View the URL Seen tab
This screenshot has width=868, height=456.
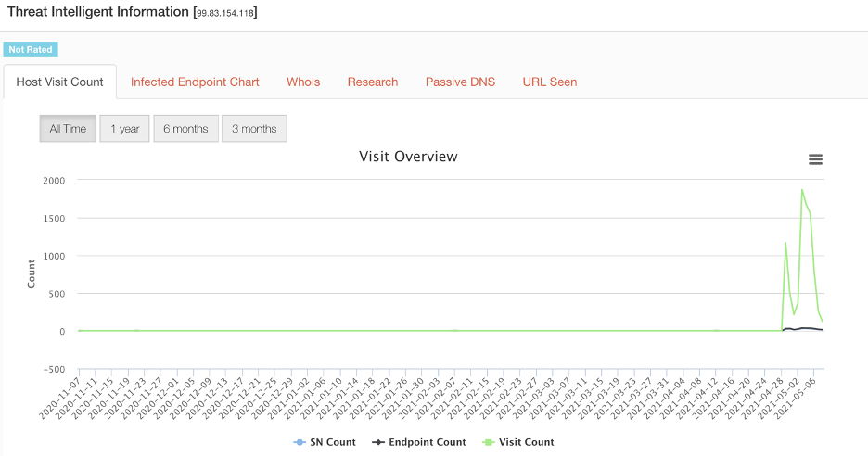550,82
